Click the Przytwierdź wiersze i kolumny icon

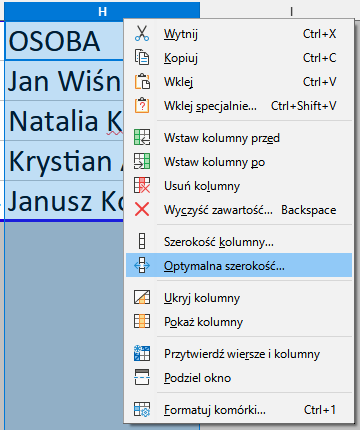pyautogui.click(x=142, y=354)
